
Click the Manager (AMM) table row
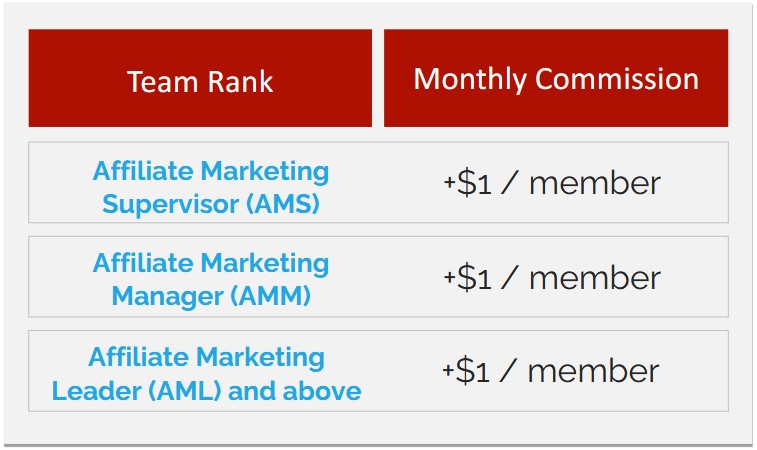click(378, 277)
